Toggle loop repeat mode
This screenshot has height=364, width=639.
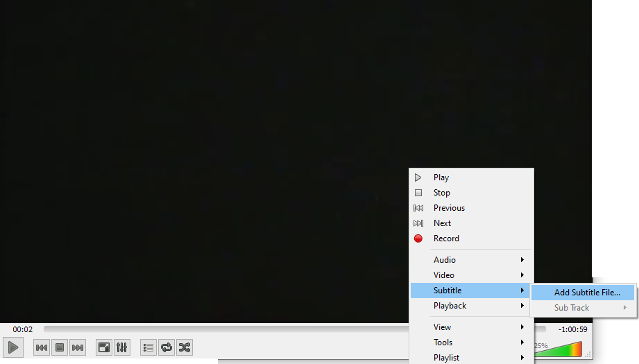pyautogui.click(x=166, y=347)
